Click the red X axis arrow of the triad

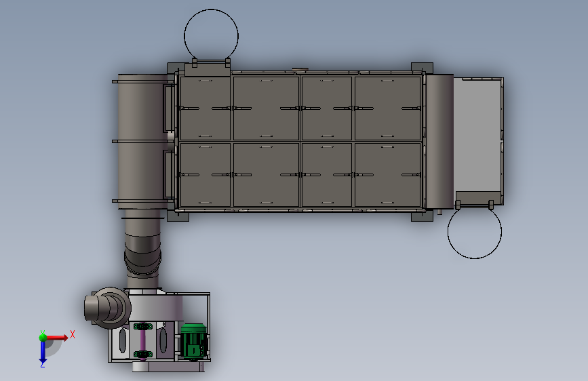57,338
